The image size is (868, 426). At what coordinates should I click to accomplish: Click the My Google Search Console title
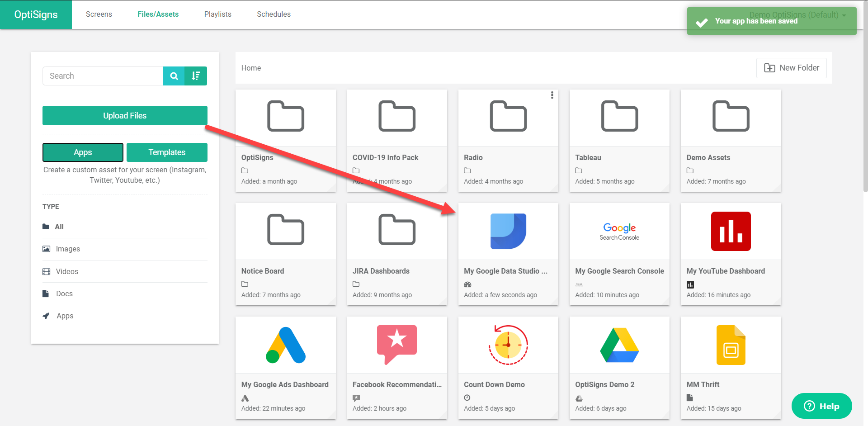point(619,271)
